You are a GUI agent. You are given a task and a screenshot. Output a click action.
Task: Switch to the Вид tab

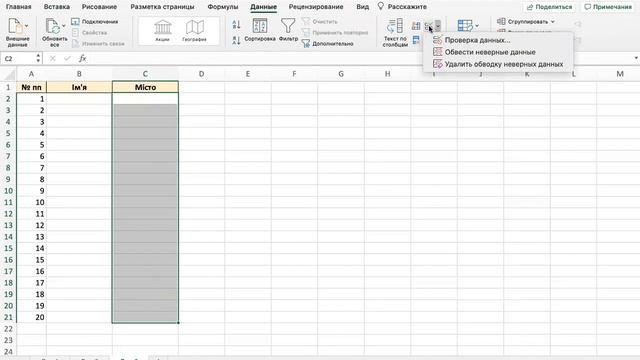point(362,7)
